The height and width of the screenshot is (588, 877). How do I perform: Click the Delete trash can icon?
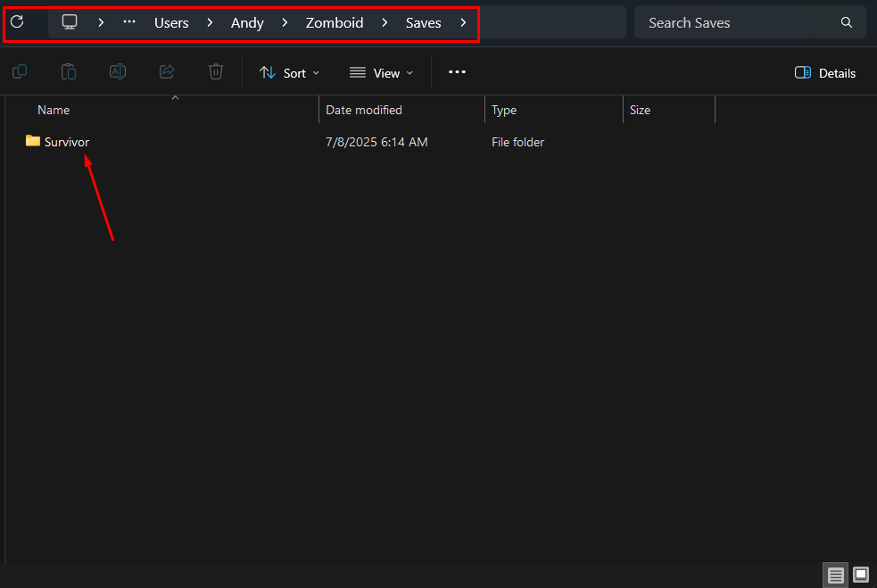215,72
